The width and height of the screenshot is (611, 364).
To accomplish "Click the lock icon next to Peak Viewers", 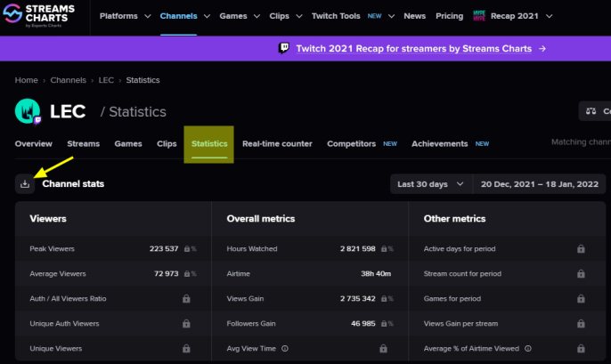I will click(x=187, y=249).
